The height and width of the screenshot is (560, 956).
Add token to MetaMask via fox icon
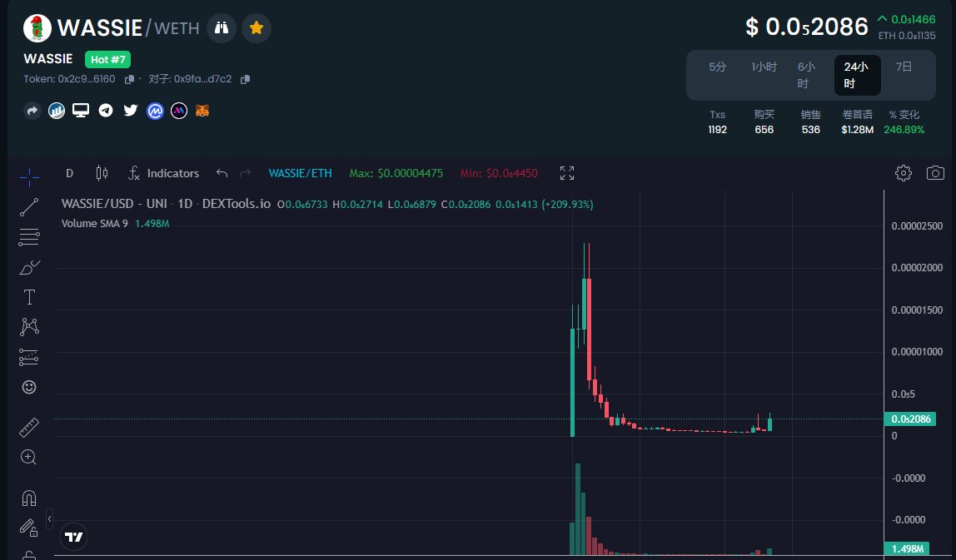click(x=202, y=111)
